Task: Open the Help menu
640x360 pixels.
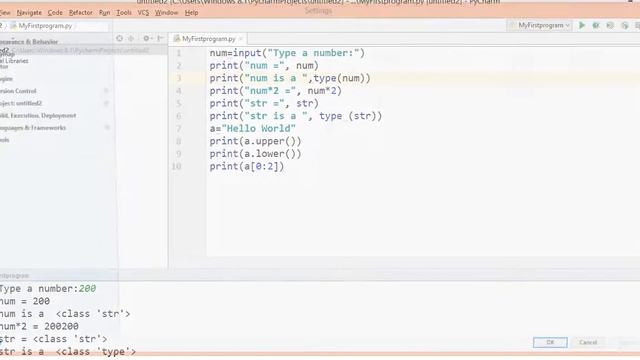Action: (x=191, y=13)
